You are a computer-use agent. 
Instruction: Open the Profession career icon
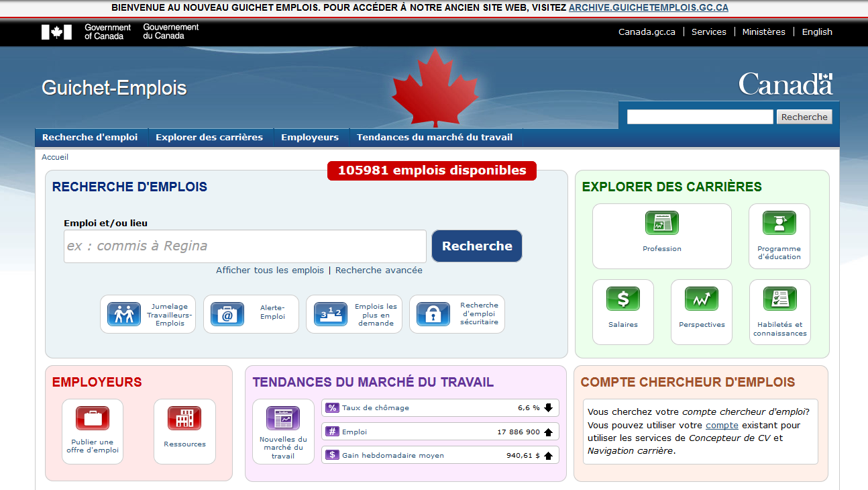click(x=661, y=223)
